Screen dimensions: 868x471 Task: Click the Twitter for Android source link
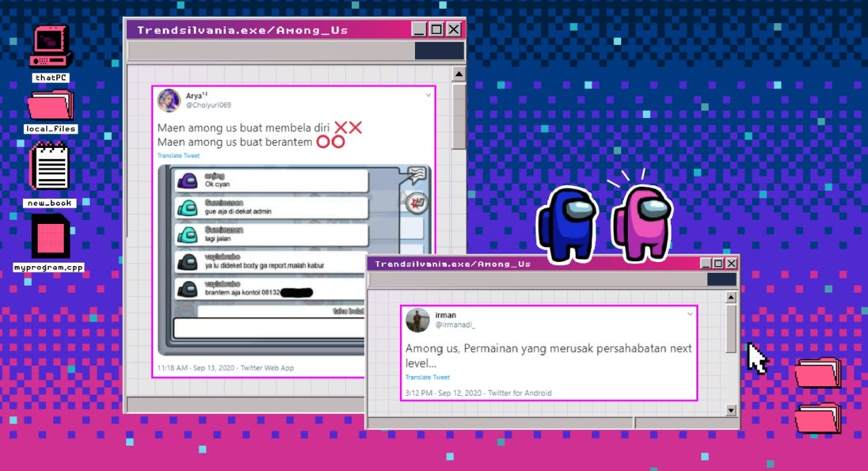519,392
